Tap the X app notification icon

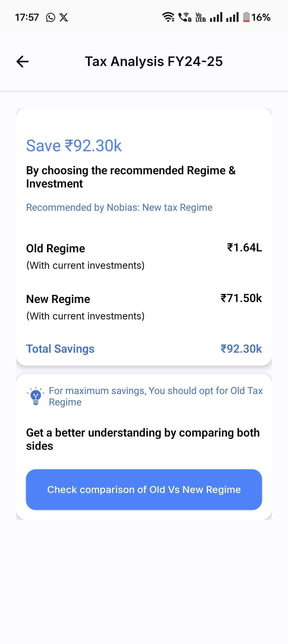coord(64,17)
